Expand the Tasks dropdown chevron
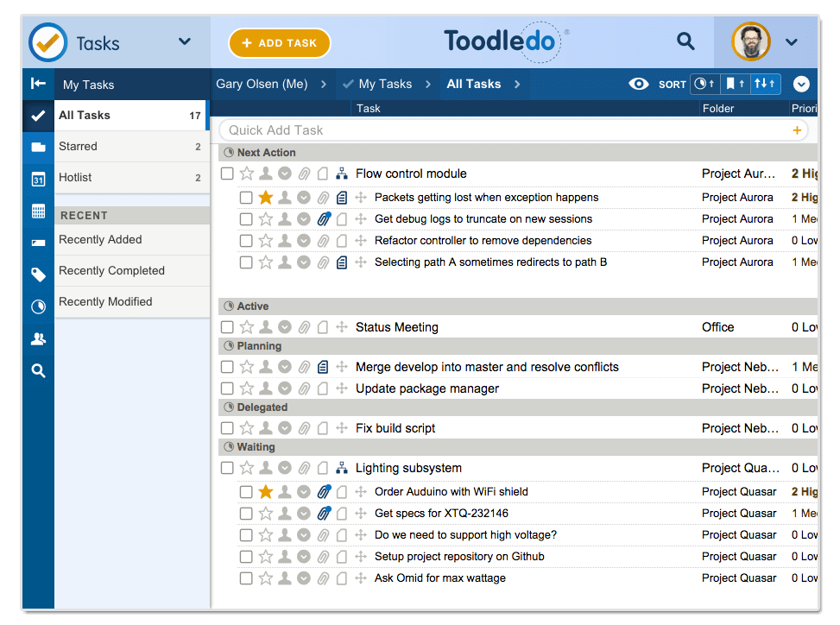Viewport: 840px width, 625px height. (184, 41)
